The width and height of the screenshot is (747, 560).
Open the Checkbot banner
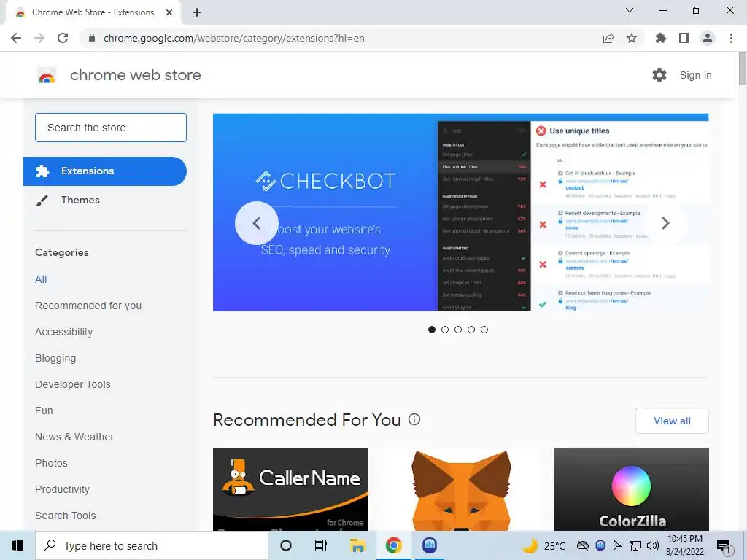461,212
